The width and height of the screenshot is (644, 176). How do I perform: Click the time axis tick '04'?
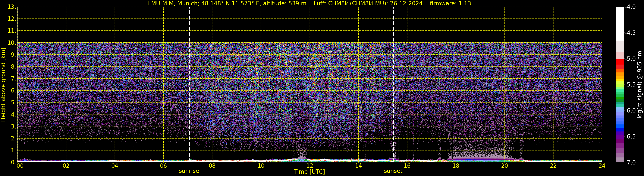click(x=115, y=166)
